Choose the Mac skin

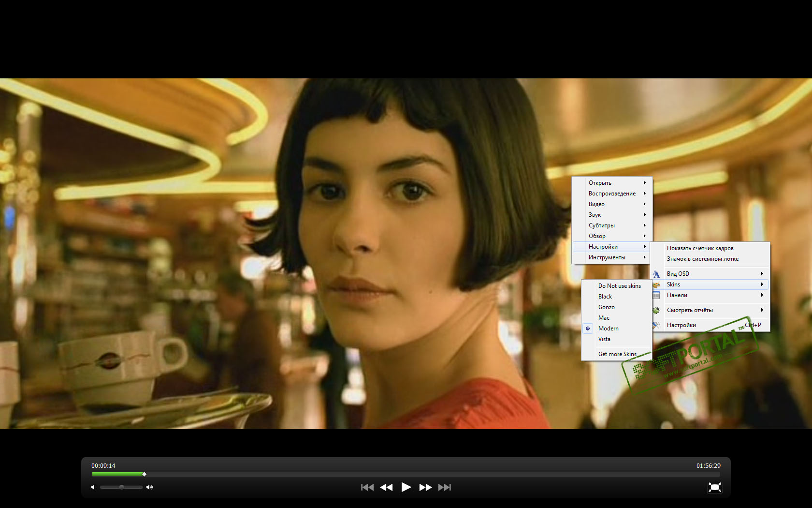pyautogui.click(x=617, y=318)
